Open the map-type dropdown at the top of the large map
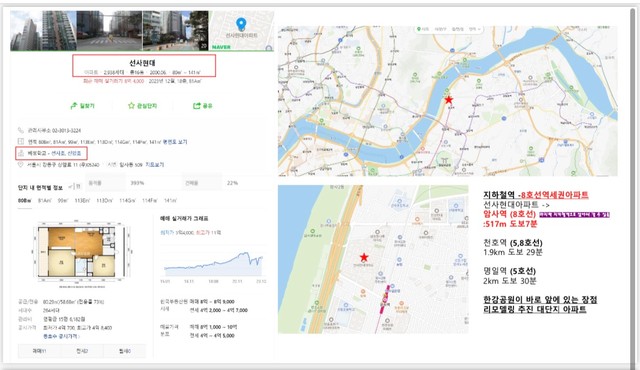640x370 pixels. (475, 29)
